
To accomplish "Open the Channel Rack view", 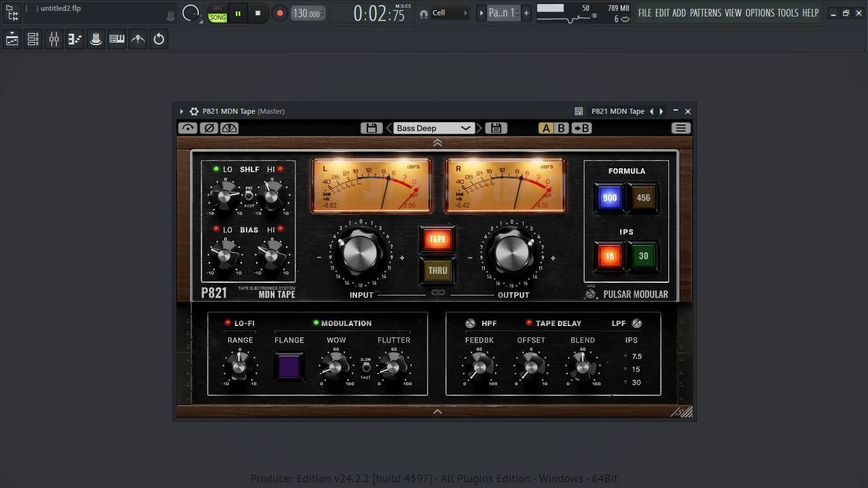I will [x=33, y=39].
